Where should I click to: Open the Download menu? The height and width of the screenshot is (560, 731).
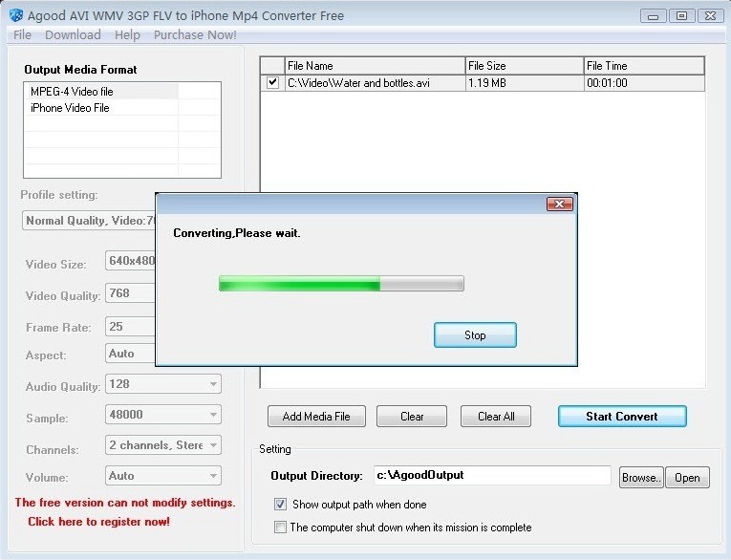click(x=73, y=35)
